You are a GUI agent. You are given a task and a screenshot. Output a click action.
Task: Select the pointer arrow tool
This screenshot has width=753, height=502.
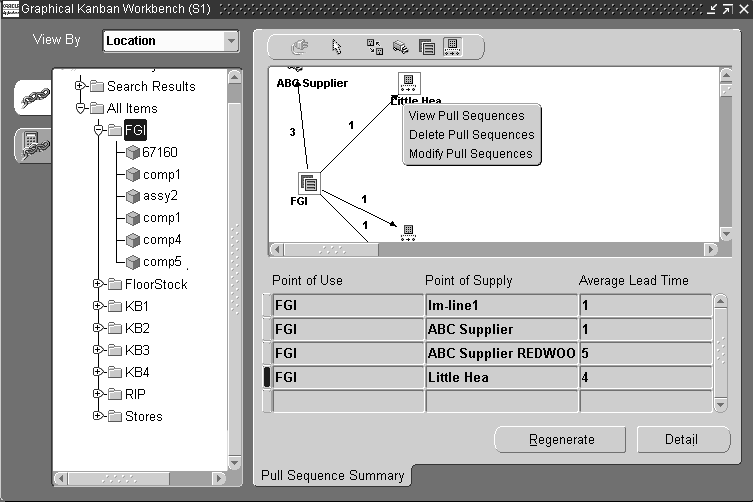coord(336,47)
